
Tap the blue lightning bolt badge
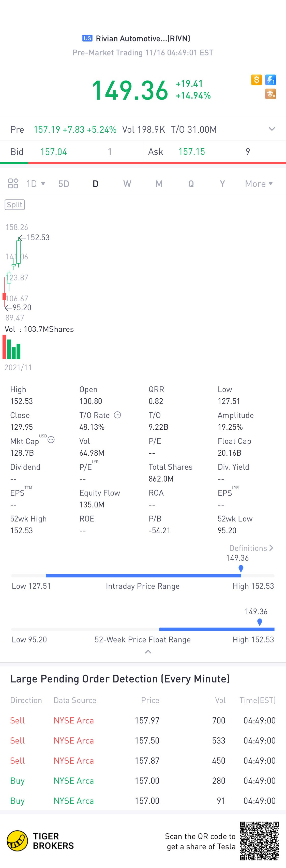point(270,80)
